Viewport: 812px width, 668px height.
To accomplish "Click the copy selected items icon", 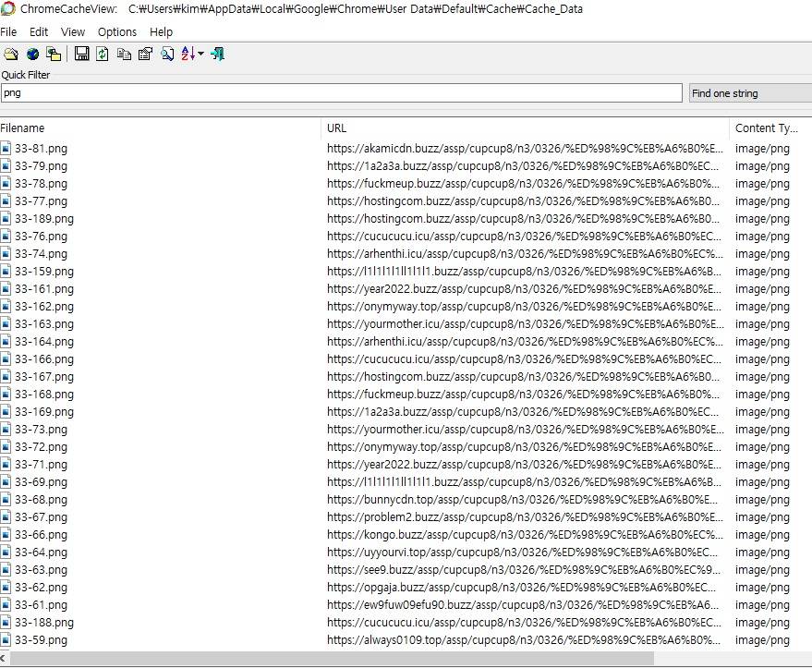I will [x=124, y=55].
